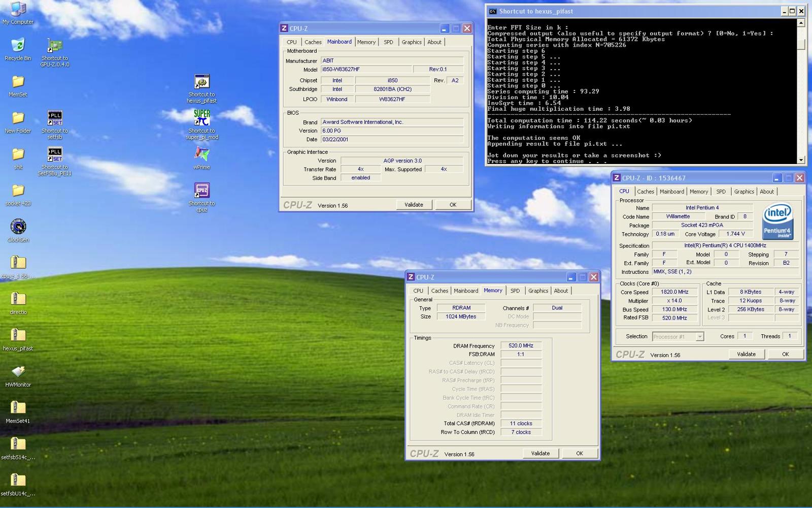Click console scrollbar down arrow
812x508 pixels.
click(801, 160)
